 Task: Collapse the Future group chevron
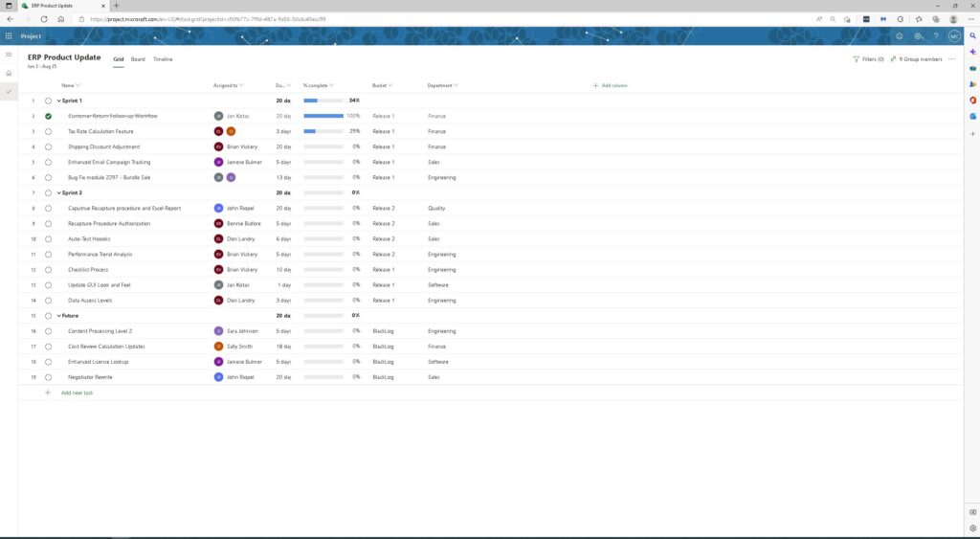click(x=58, y=315)
